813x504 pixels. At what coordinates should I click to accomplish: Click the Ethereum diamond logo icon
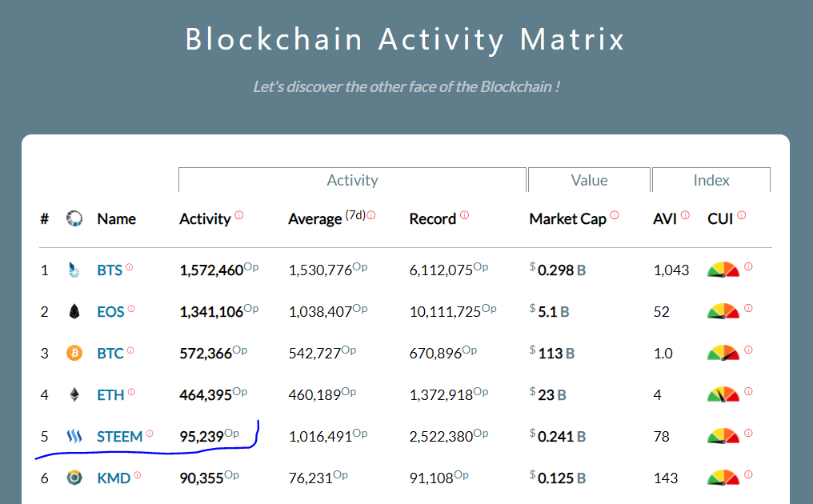pos(74,394)
